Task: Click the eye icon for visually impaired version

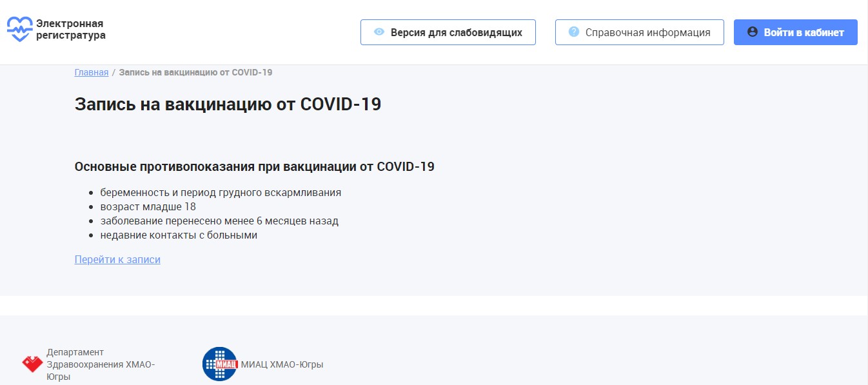Action: (379, 32)
